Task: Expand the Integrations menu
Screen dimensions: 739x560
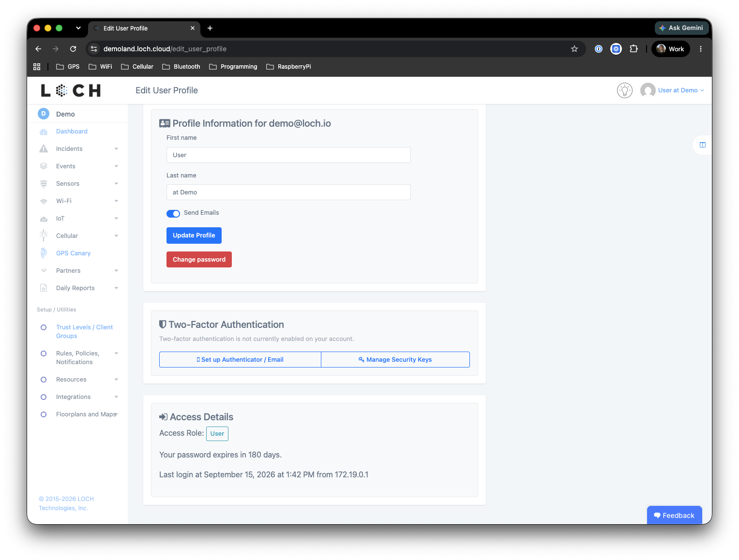Action: [116, 397]
